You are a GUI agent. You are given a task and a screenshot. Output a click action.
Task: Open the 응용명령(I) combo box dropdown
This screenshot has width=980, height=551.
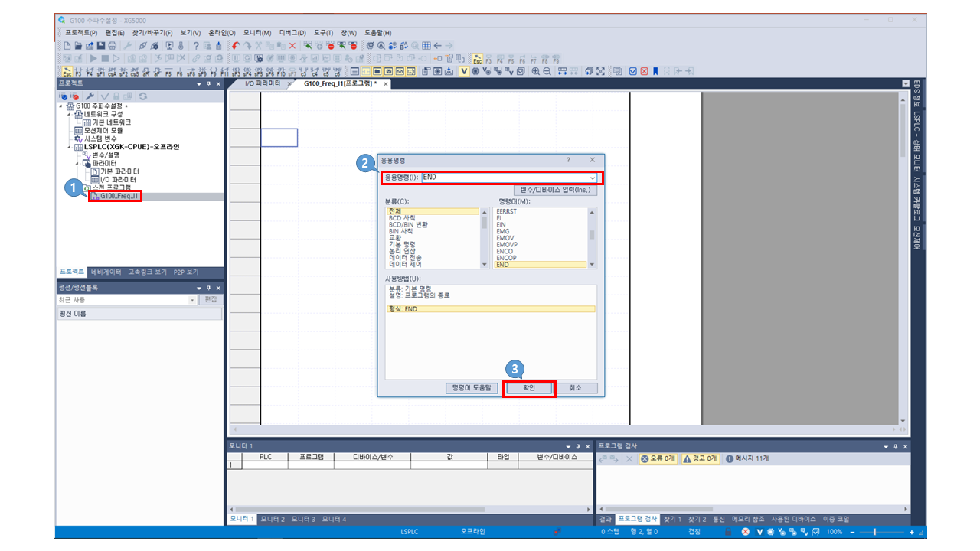(593, 179)
